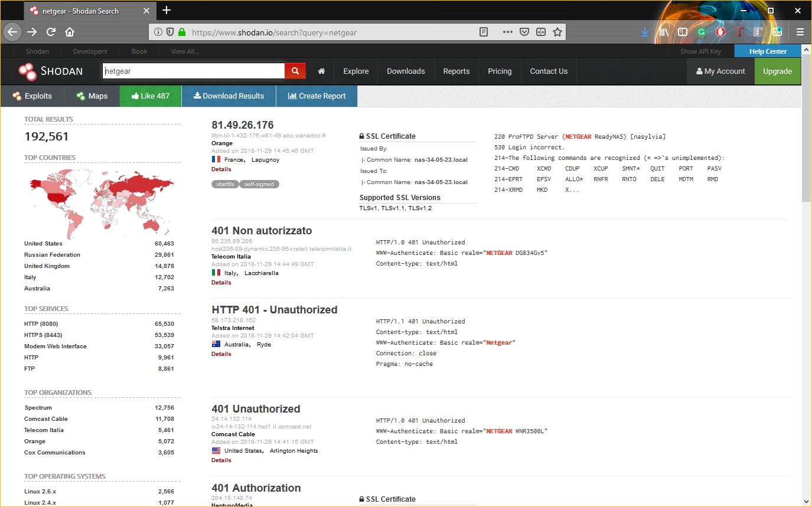812x507 pixels.
Task: Open the Help Center link
Action: pos(768,51)
